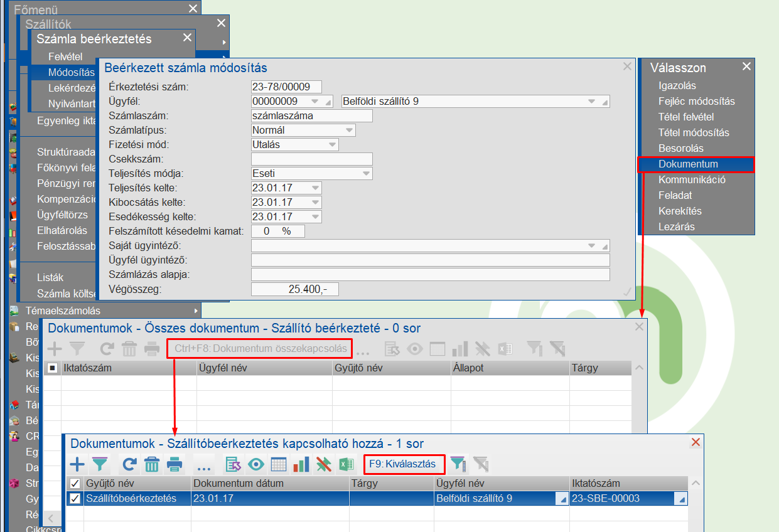Open the Fizetési mód Utalás dropdown
The image size is (779, 532).
click(332, 145)
